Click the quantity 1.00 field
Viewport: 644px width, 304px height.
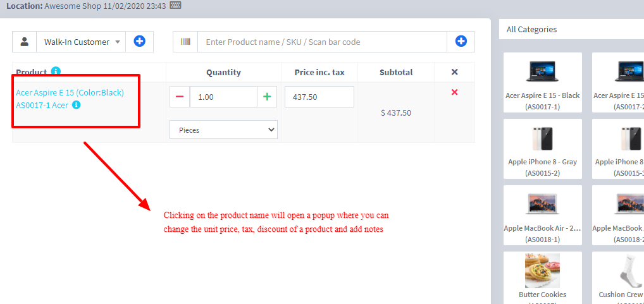pyautogui.click(x=223, y=97)
